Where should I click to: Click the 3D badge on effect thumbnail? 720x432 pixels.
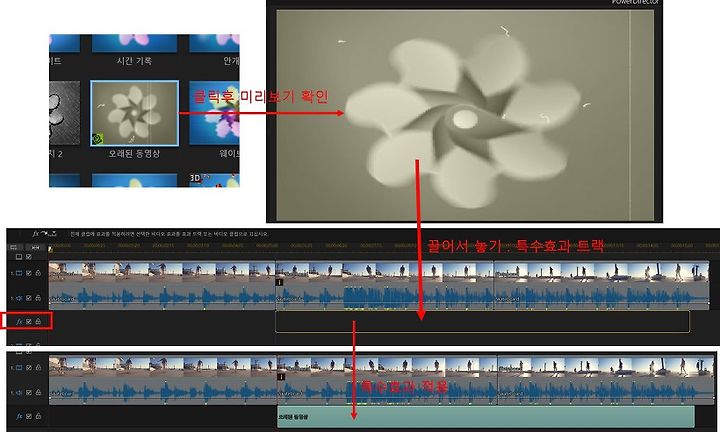tap(196, 178)
